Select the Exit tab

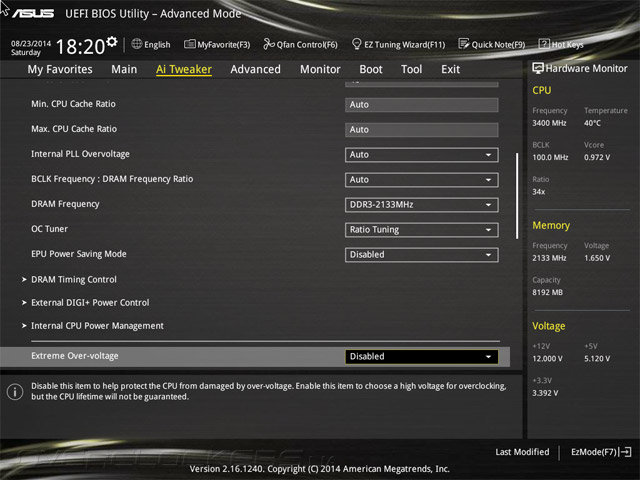451,69
